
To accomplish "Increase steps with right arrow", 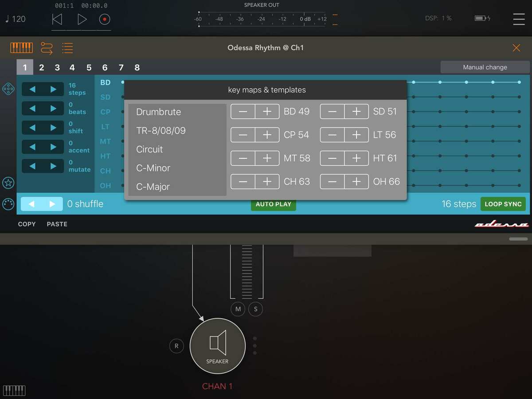I will (x=53, y=89).
